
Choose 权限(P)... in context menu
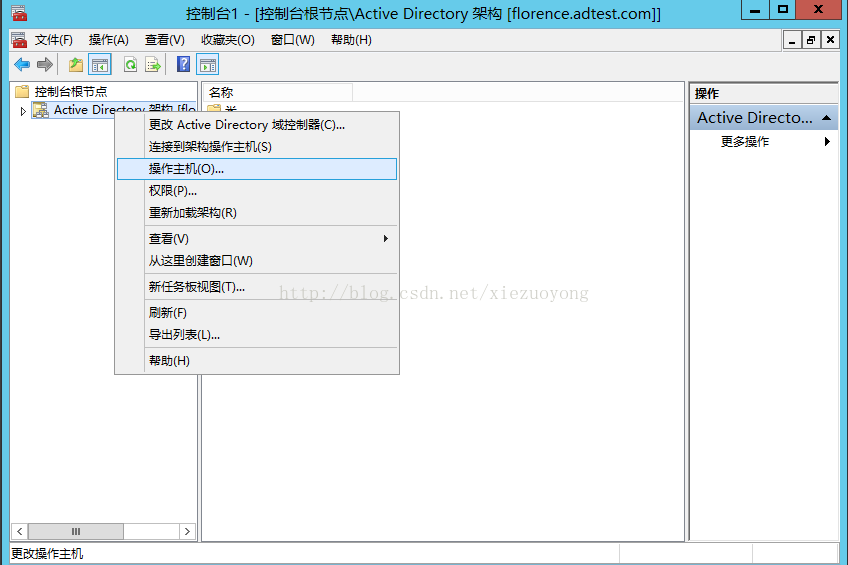point(257,191)
